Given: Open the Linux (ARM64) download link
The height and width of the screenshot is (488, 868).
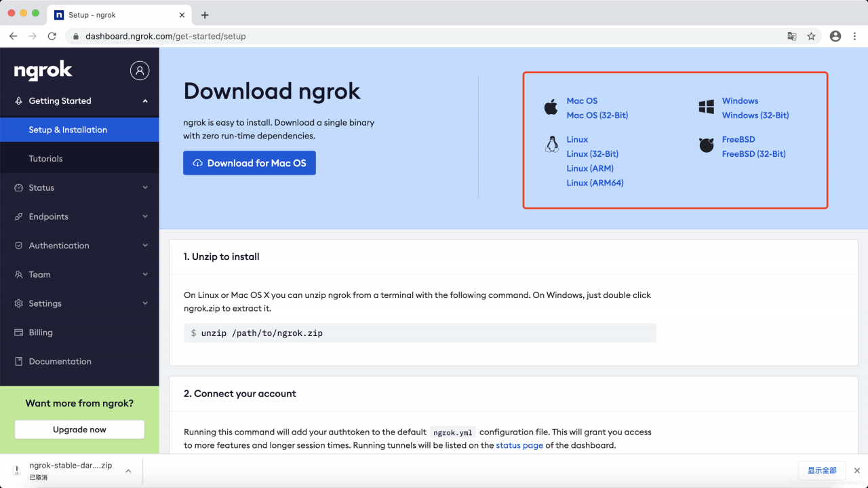Looking at the screenshot, I should coord(595,183).
